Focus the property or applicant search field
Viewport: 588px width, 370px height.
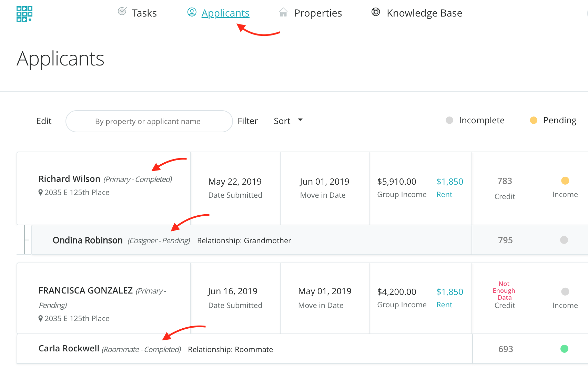click(x=149, y=121)
